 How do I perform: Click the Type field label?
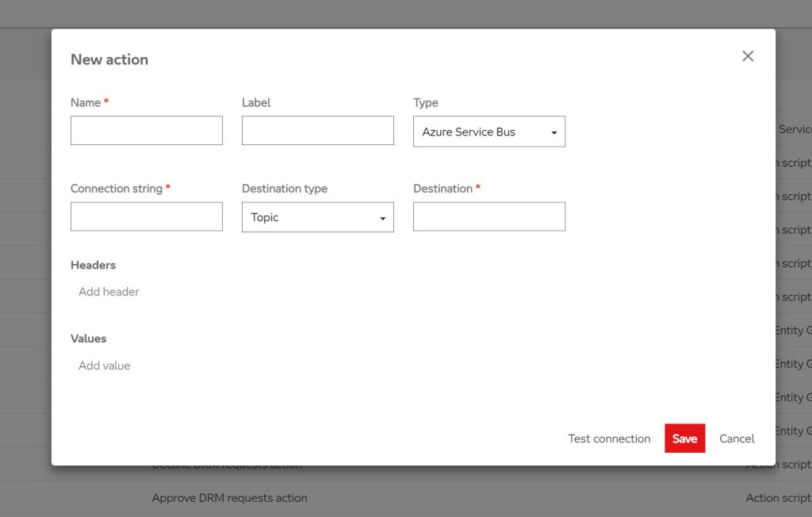[425, 103]
